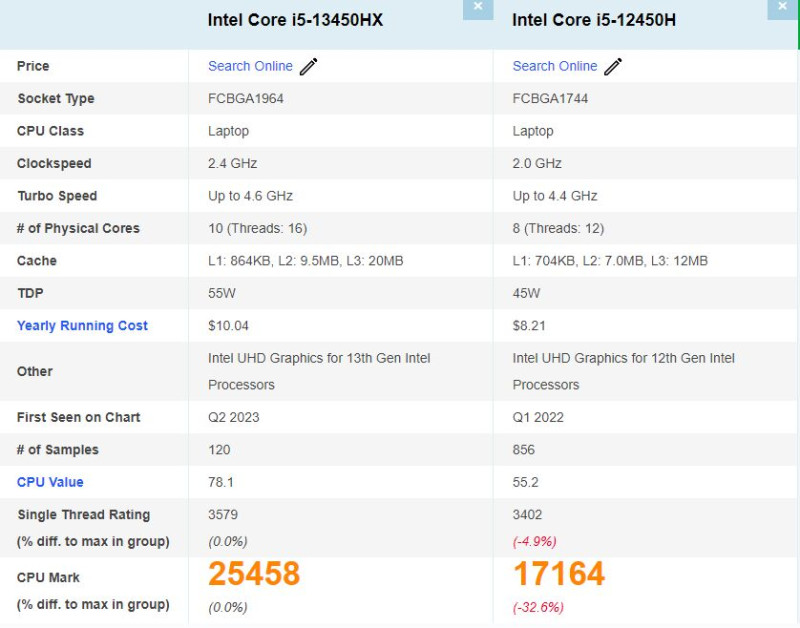Click the pencil icon for i5-12450H price
Viewport: 800px width, 628px height.
point(613,66)
